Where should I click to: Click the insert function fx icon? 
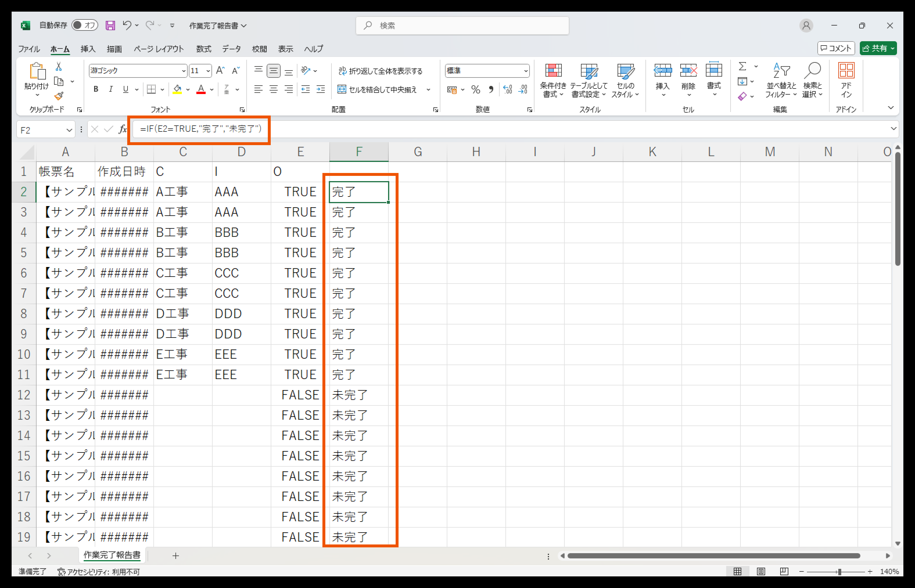[x=122, y=129]
